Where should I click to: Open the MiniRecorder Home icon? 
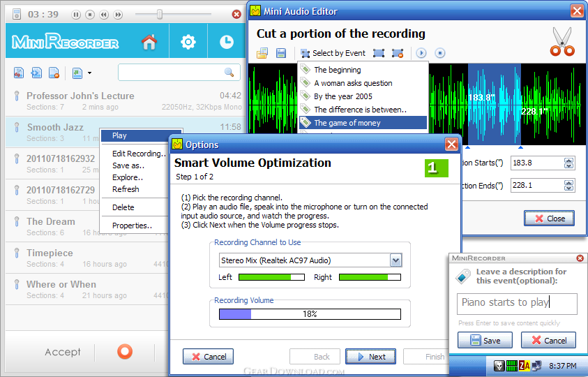[149, 42]
